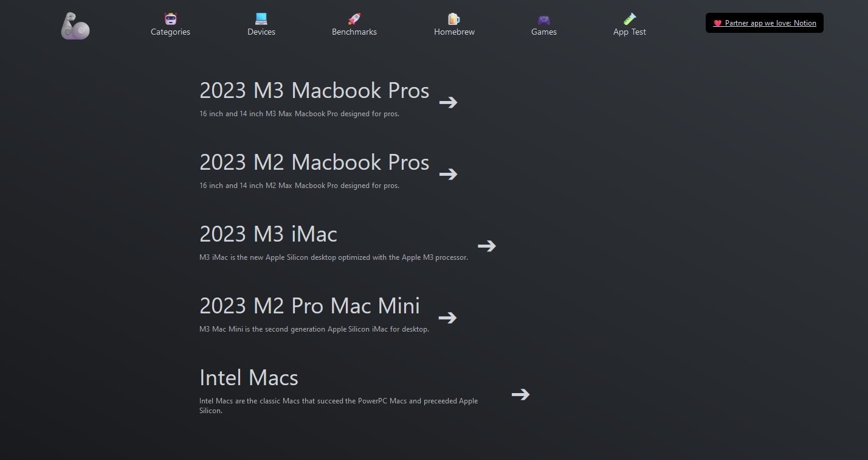Click the game controller icon above Games
Viewport: 868px width, 460px height.
click(x=544, y=19)
